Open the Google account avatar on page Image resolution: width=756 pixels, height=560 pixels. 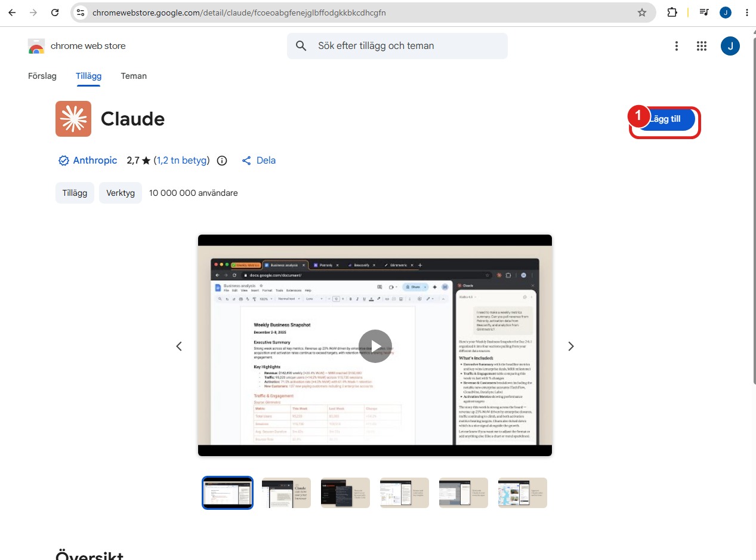(x=730, y=46)
